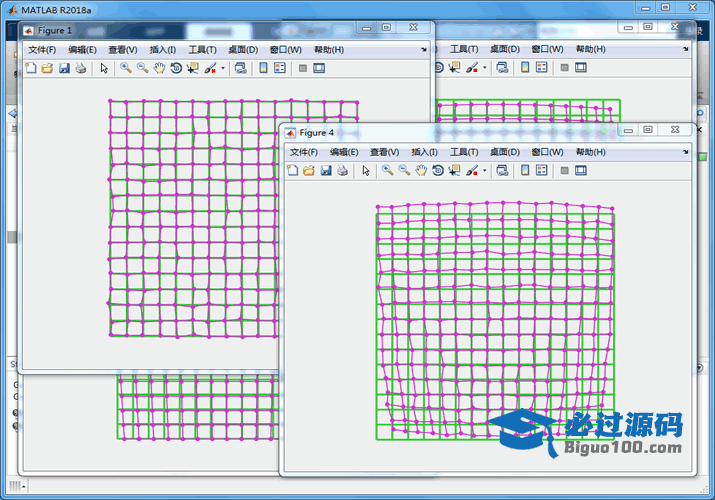Open 插入(I) menu in Figure 1
This screenshot has height=500, width=715.
tap(163, 50)
